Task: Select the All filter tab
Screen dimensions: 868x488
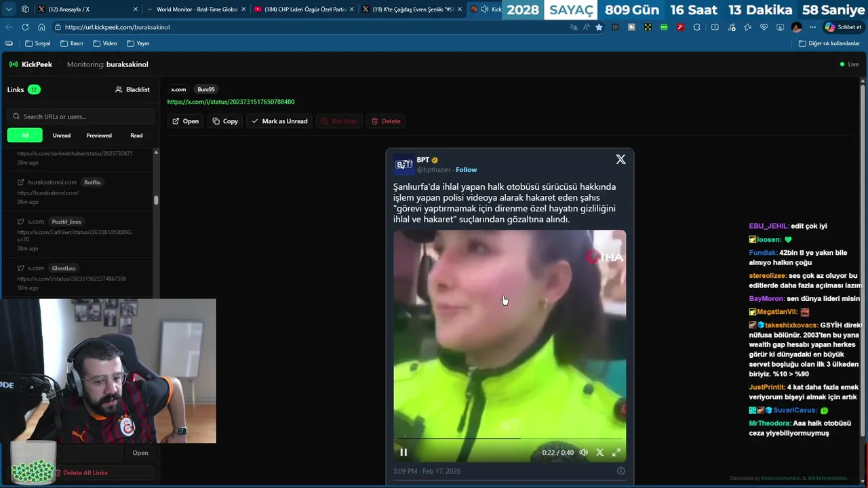Action: click(25, 136)
